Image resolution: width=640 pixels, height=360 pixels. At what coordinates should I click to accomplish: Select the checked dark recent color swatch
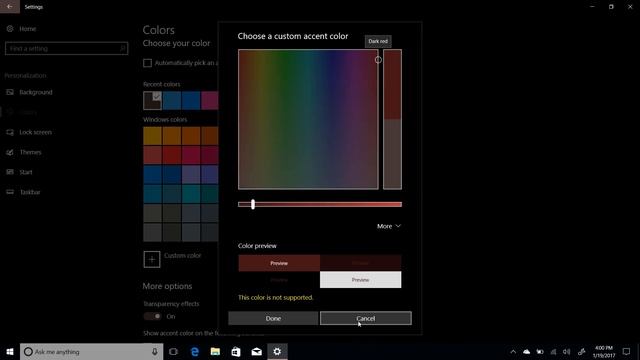(153, 100)
